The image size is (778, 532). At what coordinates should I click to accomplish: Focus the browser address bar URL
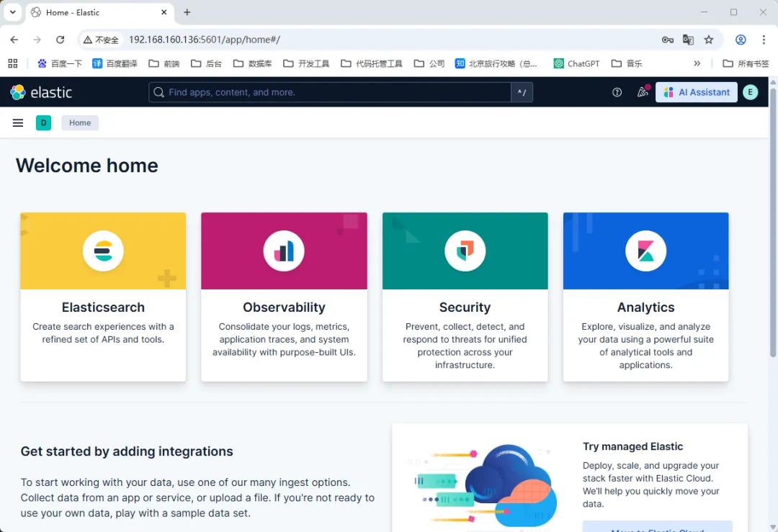point(205,40)
